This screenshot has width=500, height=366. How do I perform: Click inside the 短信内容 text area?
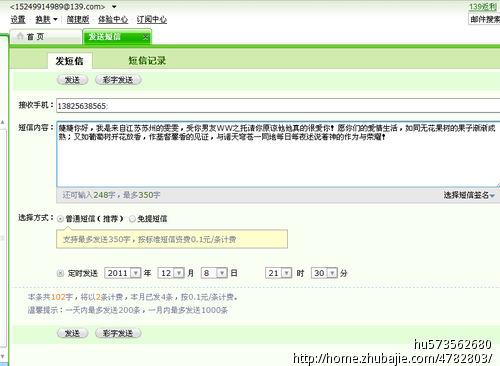pos(278,154)
